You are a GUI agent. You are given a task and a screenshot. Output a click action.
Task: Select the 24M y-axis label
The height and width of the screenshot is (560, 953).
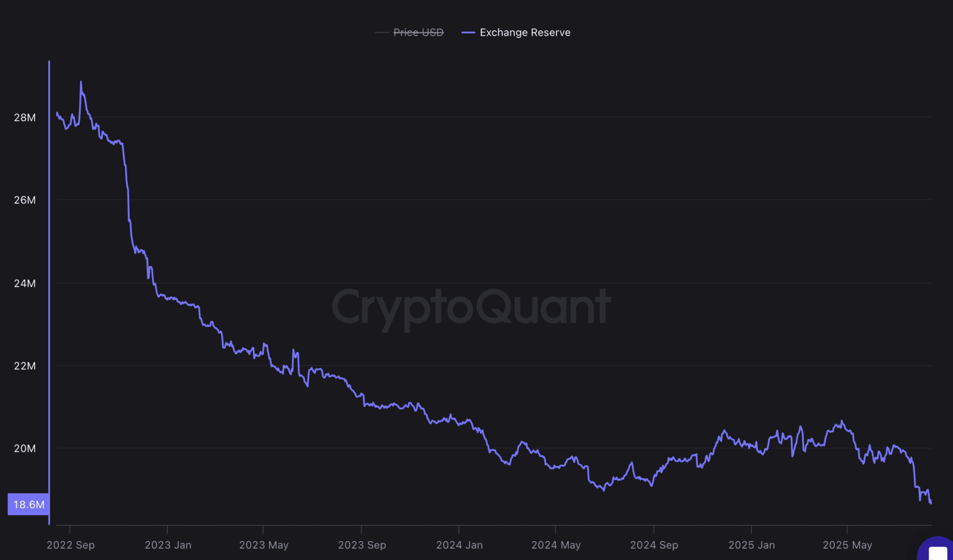point(25,283)
